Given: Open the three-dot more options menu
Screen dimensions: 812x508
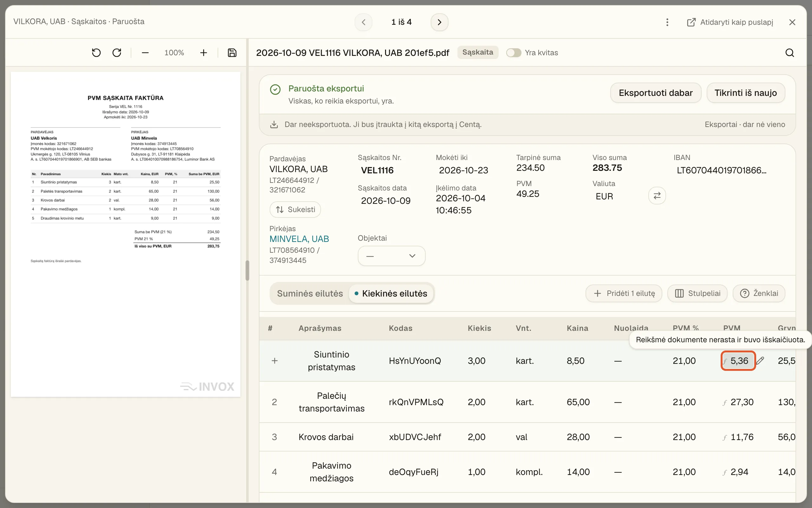Looking at the screenshot, I should [667, 22].
